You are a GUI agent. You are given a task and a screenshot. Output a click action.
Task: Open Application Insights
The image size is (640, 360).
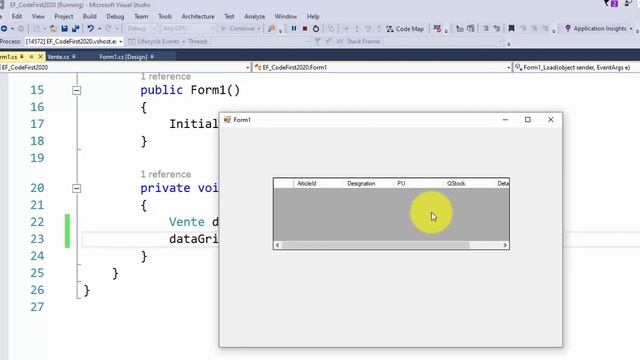click(596, 29)
